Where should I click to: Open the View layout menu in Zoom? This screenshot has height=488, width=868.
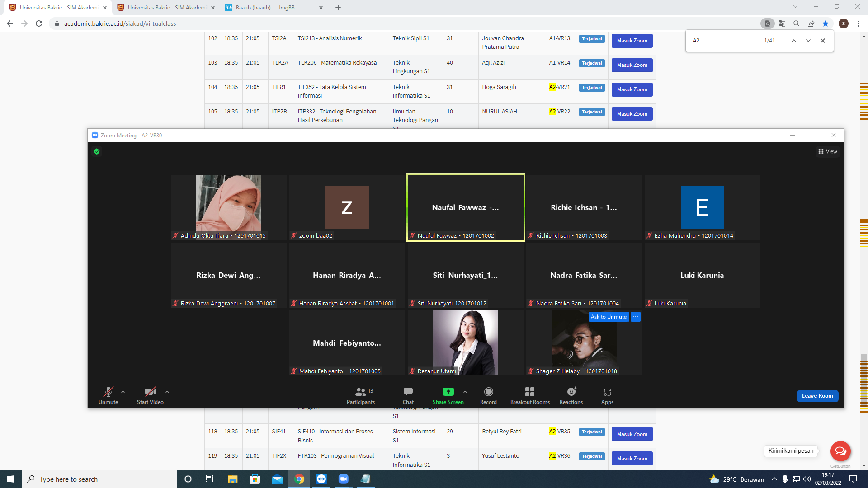828,151
